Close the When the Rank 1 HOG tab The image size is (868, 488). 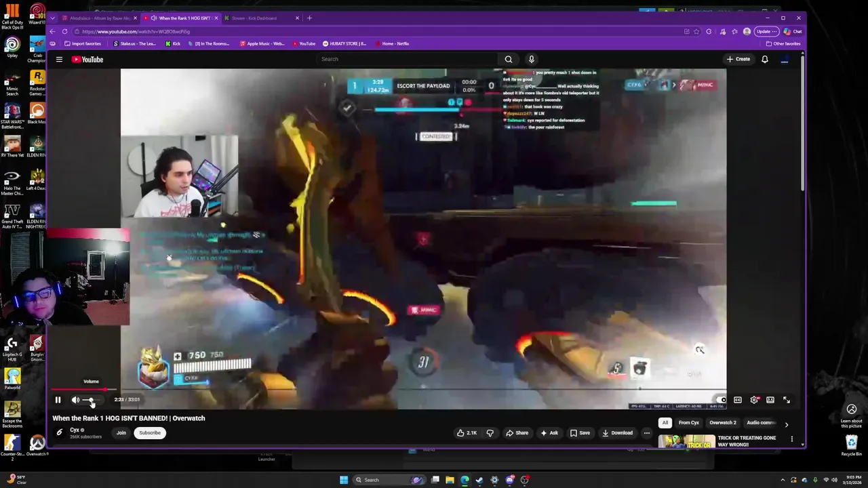[x=216, y=18]
